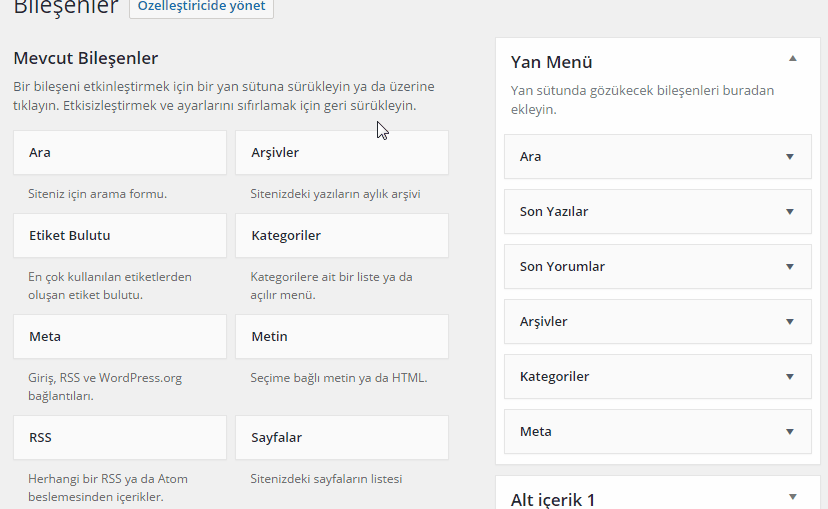
Task: Click the Etiket Bulutu description text
Action: [x=110, y=286]
